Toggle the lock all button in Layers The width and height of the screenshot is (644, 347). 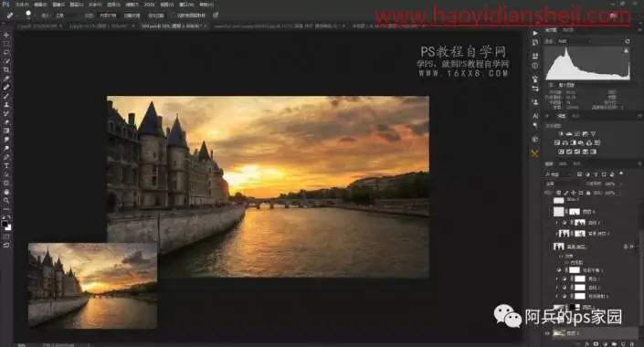587,193
